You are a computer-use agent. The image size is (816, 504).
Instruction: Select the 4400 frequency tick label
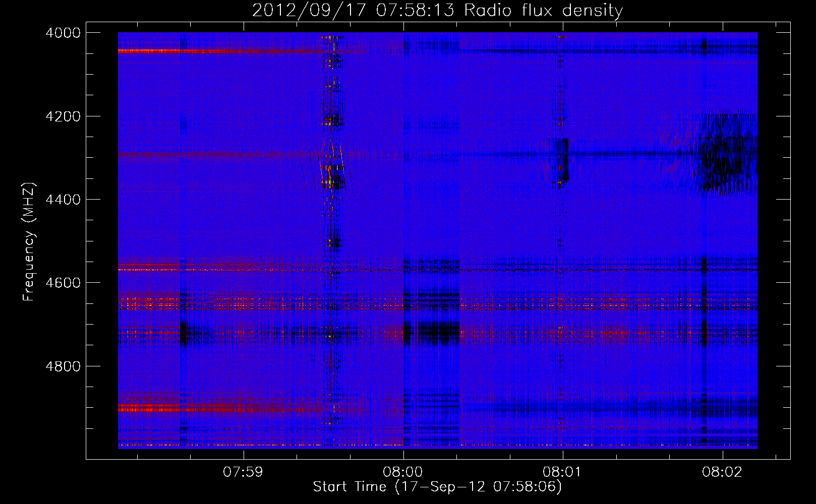(63, 200)
